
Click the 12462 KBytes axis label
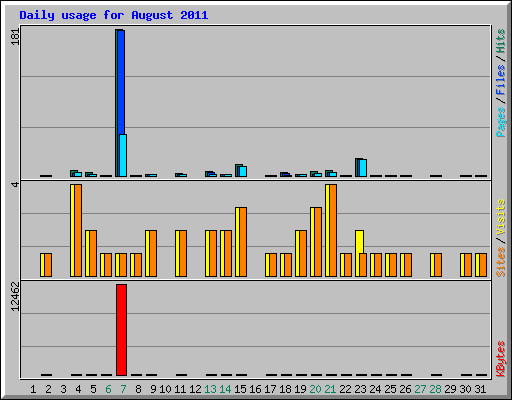[x=15, y=297]
